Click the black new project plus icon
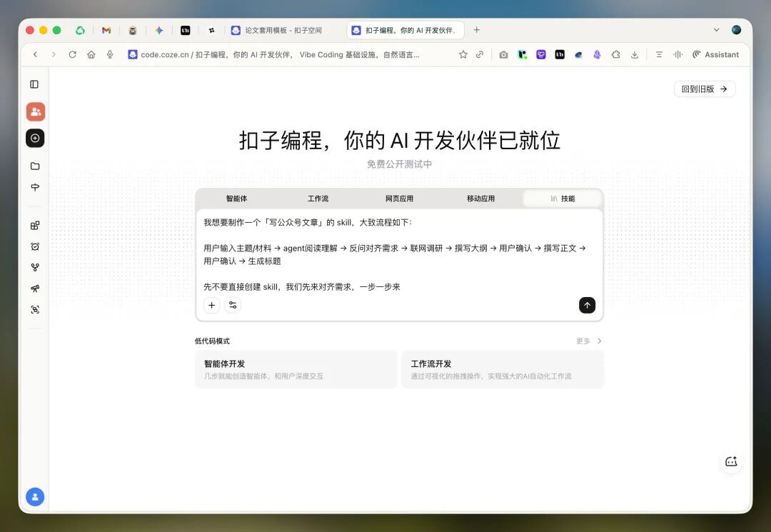Screen dimensions: 771x532 coord(36,138)
